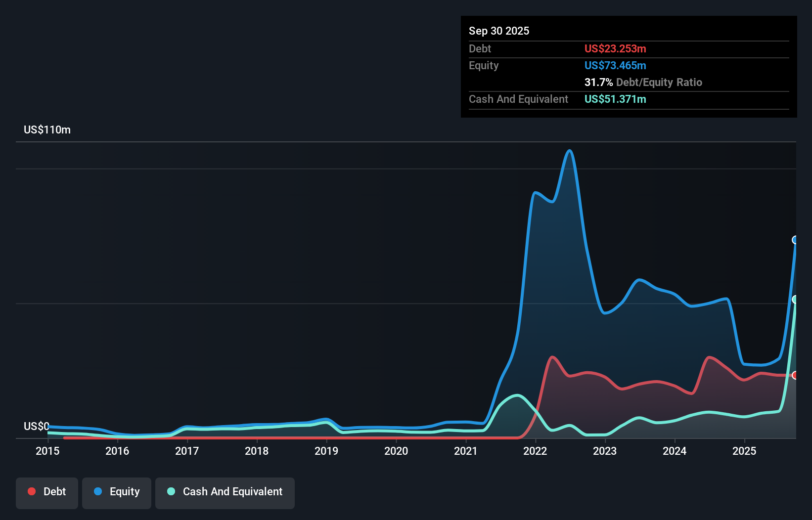Screen dimensions: 812x520
Task: Toggle the teal Cash And Equivalent legend dot
Action: point(170,491)
